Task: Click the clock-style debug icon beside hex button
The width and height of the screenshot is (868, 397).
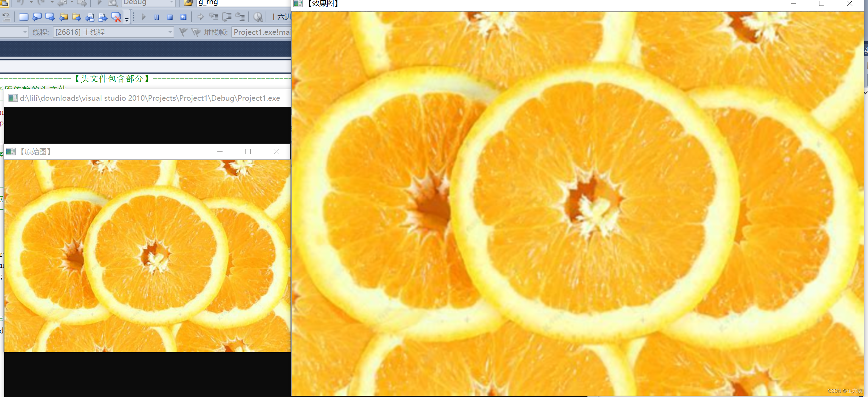Action: [x=258, y=17]
